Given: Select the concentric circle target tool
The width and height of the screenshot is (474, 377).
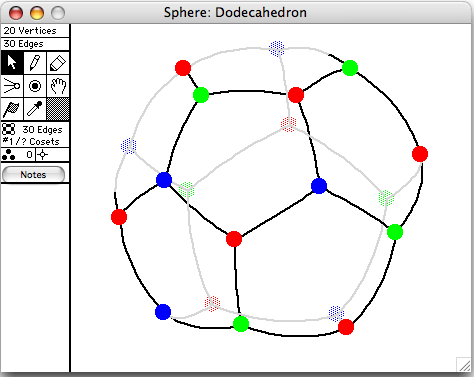Looking at the screenshot, I should pos(35,86).
